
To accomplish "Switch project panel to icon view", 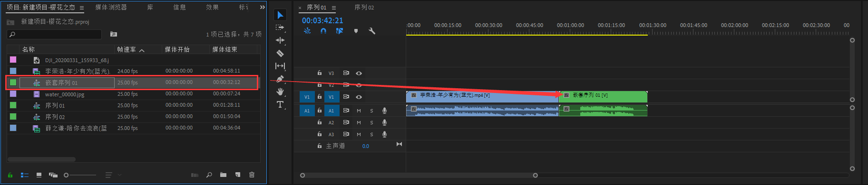I will pyautogui.click(x=39, y=175).
